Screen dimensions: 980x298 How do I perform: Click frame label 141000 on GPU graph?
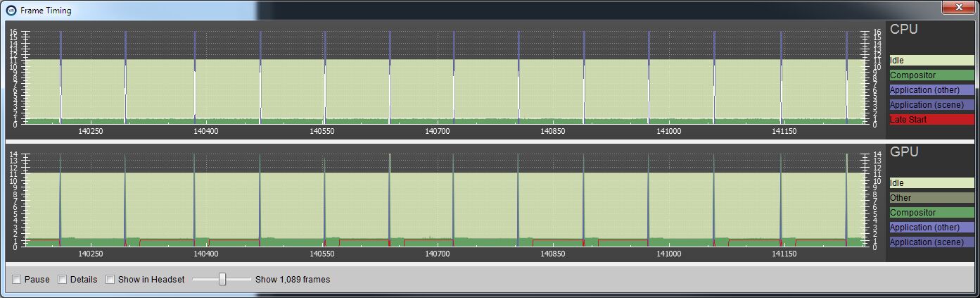pyautogui.click(x=668, y=254)
